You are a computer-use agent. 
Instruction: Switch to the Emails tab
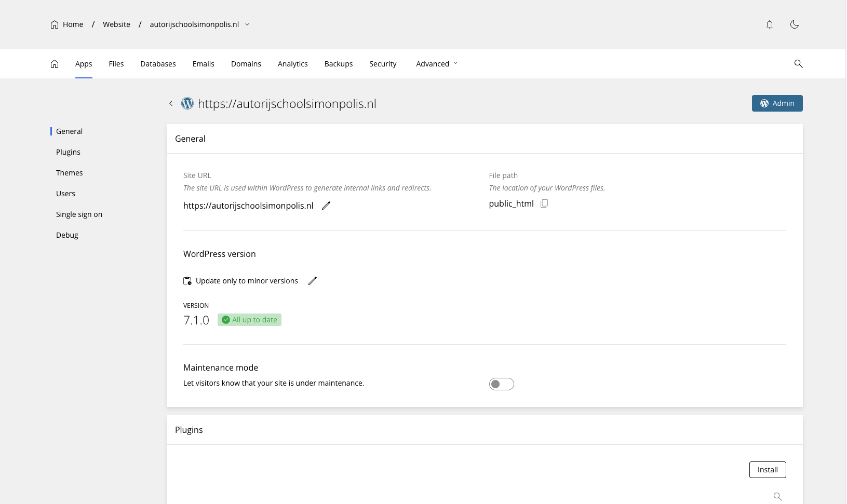[x=204, y=64]
